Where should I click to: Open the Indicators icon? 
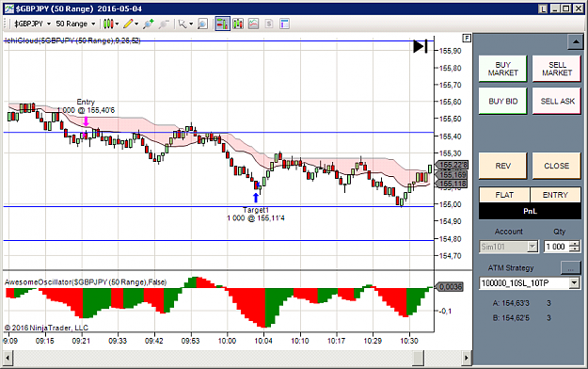tap(253, 24)
